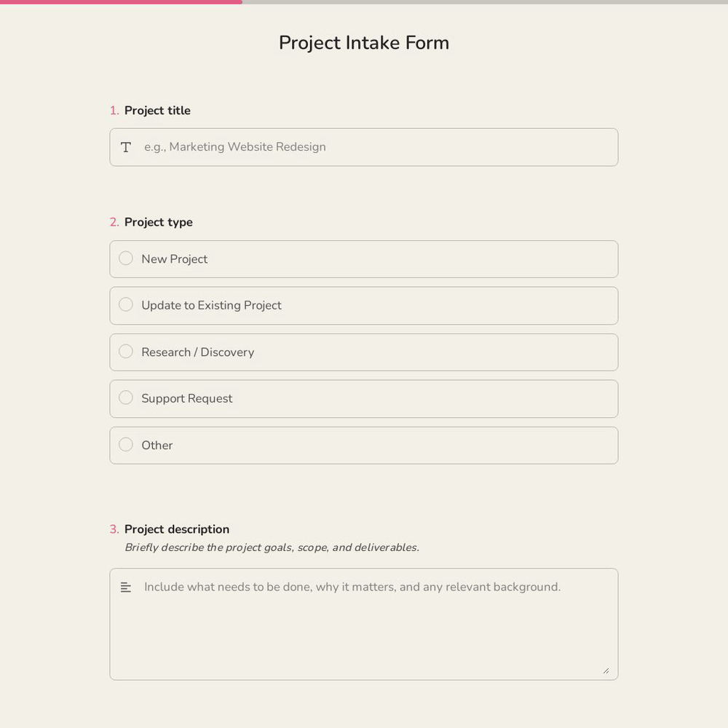Click the Project description question label
Image resolution: width=728 pixels, height=728 pixels.
click(176, 529)
